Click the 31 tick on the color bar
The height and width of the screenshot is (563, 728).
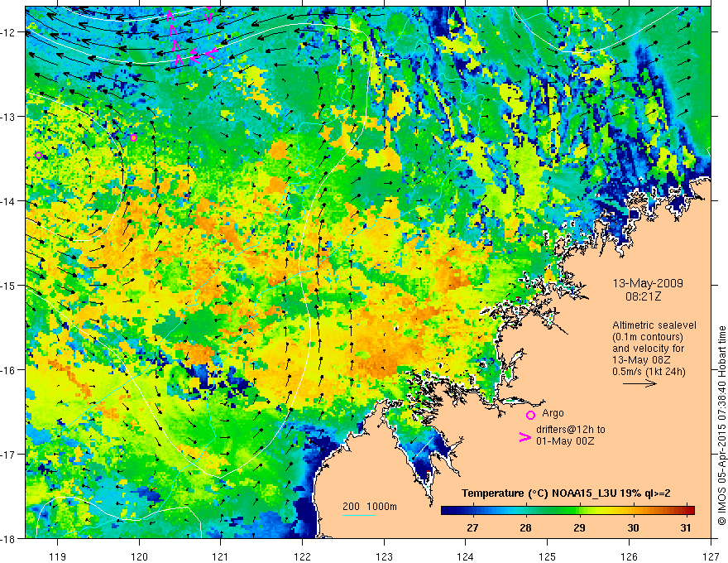[x=686, y=527]
